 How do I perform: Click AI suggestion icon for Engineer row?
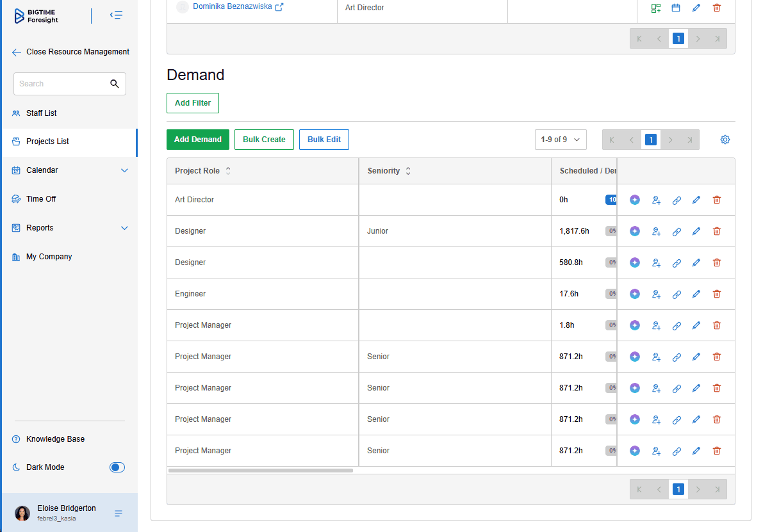click(x=634, y=294)
